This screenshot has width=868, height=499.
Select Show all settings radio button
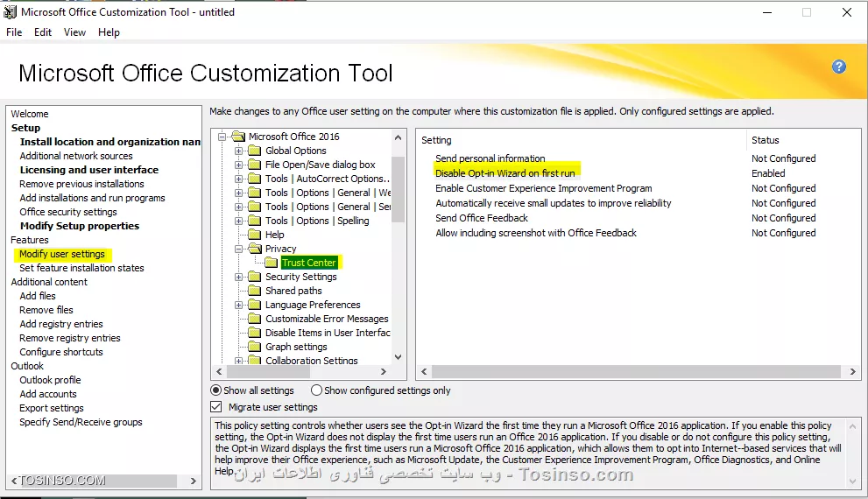[216, 390]
